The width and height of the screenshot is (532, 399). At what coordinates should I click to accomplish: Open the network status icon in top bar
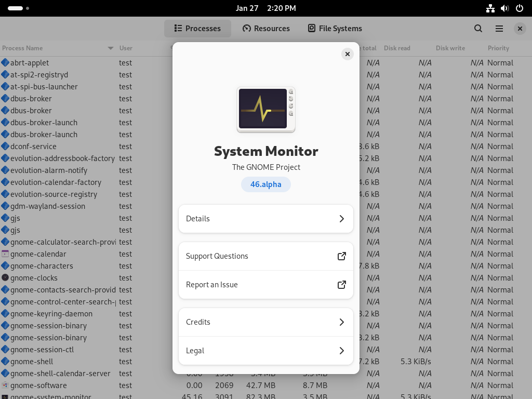coord(490,8)
